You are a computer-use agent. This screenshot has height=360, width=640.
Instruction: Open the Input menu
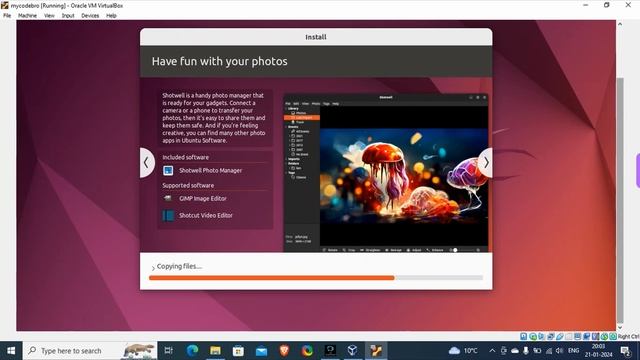pyautogui.click(x=68, y=16)
